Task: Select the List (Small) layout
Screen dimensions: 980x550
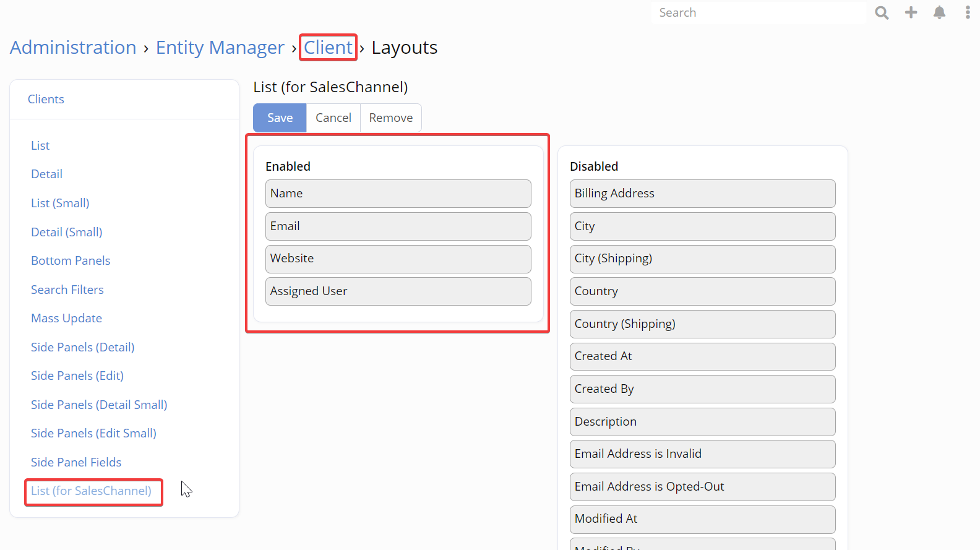Action: tap(60, 203)
